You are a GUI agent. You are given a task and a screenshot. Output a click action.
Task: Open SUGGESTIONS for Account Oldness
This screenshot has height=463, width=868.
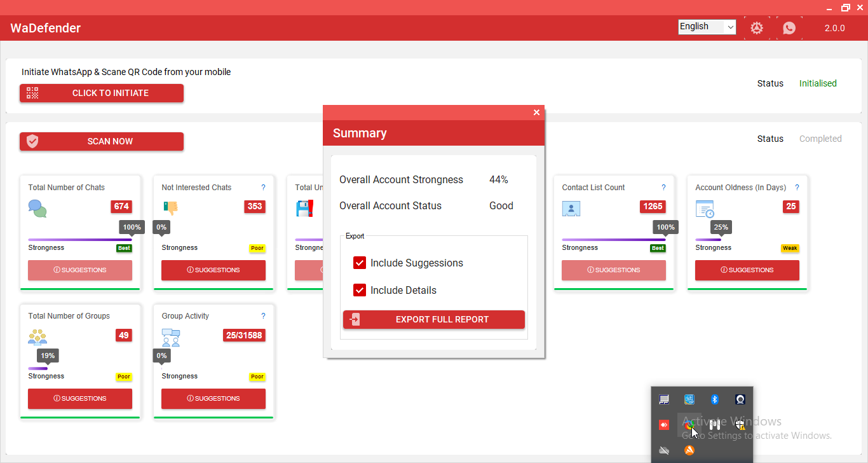[x=747, y=270]
